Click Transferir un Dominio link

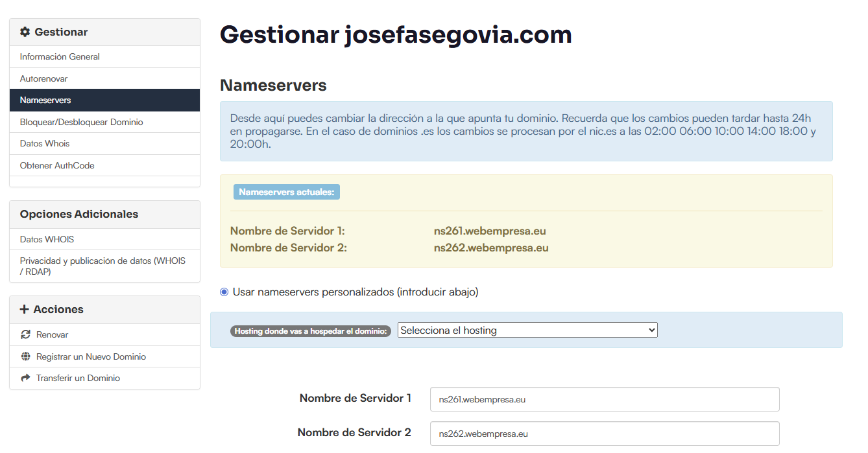pos(78,378)
